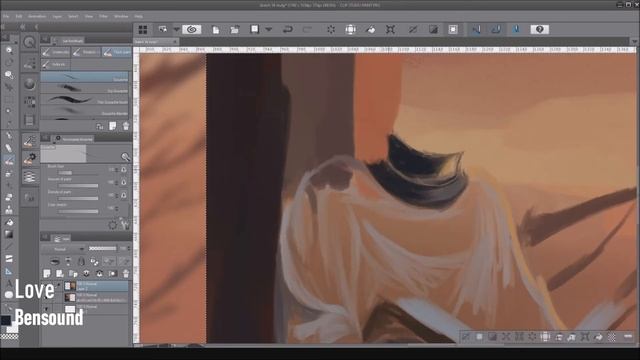The height and width of the screenshot is (360, 640).
Task: Toggle visibility of the bottom layer
Action: point(46,309)
